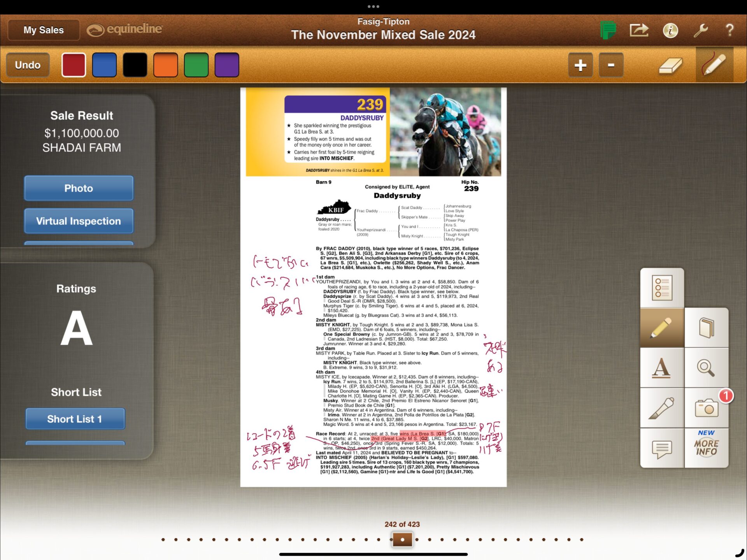This screenshot has width=747, height=560.
Task: Select the green pen color
Action: point(196,65)
